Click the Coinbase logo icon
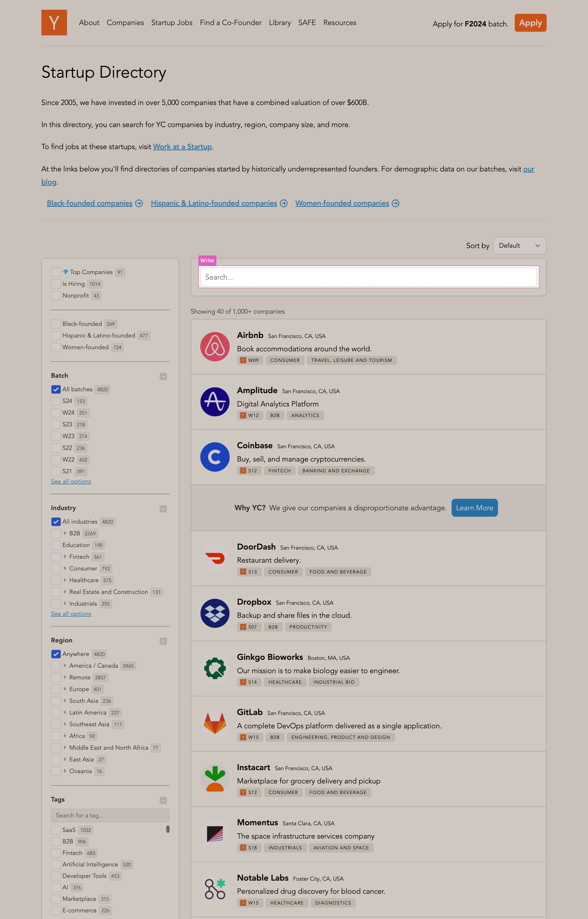Image resolution: width=588 pixels, height=919 pixels. coord(215,457)
